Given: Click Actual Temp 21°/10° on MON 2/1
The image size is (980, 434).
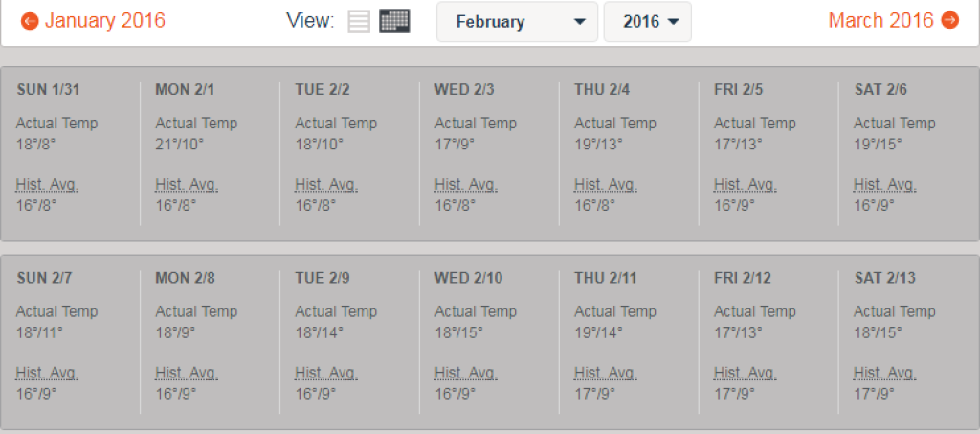Looking at the screenshot, I should click(180, 145).
